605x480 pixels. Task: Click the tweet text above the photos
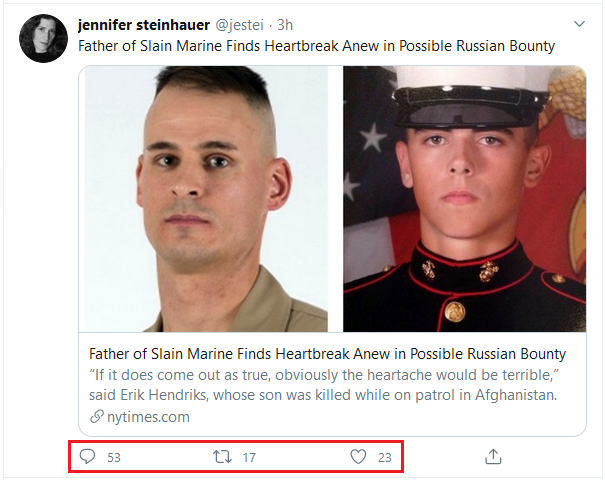pos(316,46)
